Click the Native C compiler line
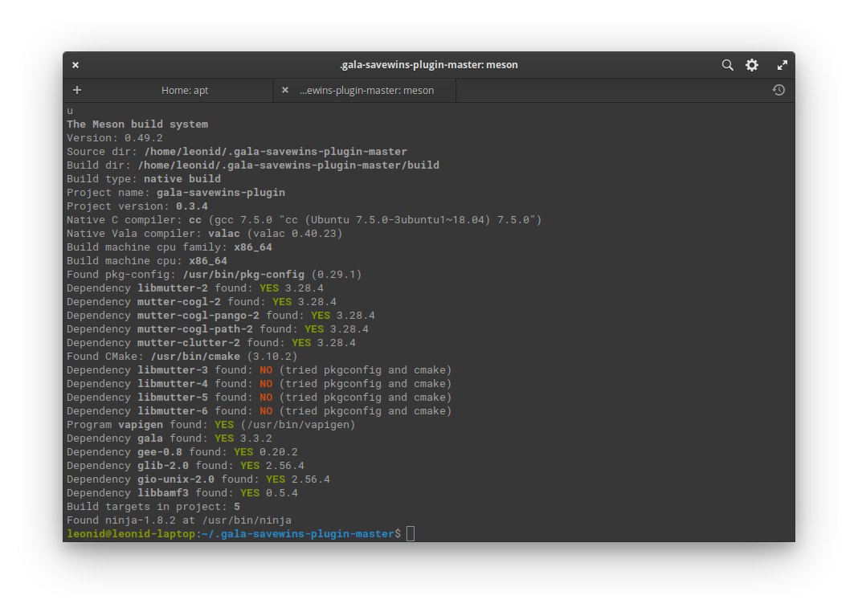858x616 pixels. click(x=304, y=220)
